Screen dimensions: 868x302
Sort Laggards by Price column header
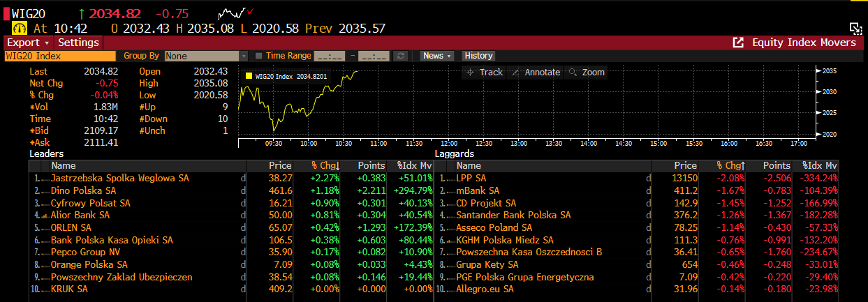[x=685, y=166]
